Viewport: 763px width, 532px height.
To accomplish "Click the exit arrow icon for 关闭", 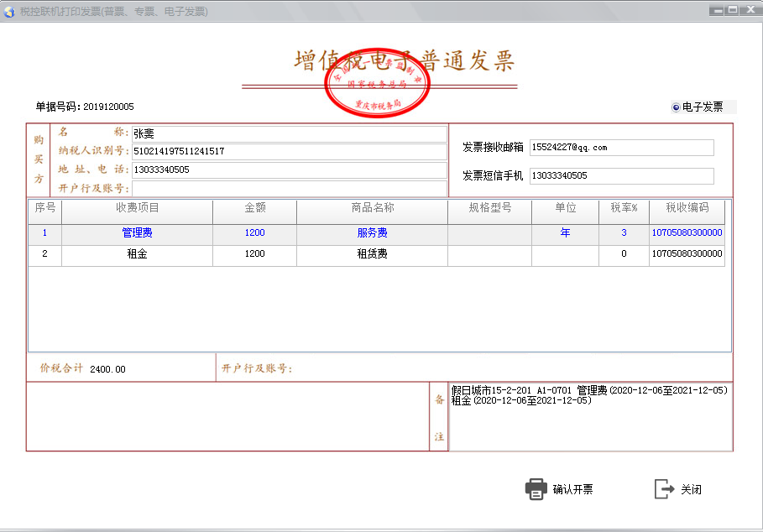I will tap(664, 489).
